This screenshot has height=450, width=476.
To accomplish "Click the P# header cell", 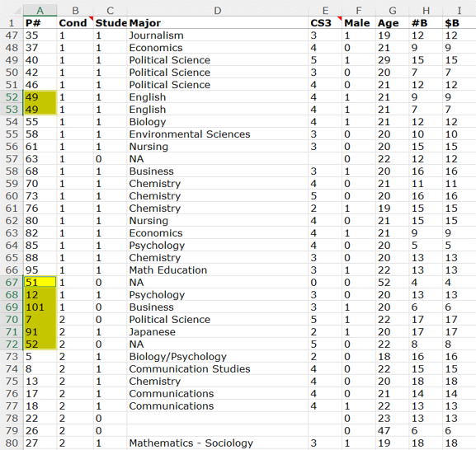I will 40,23.
